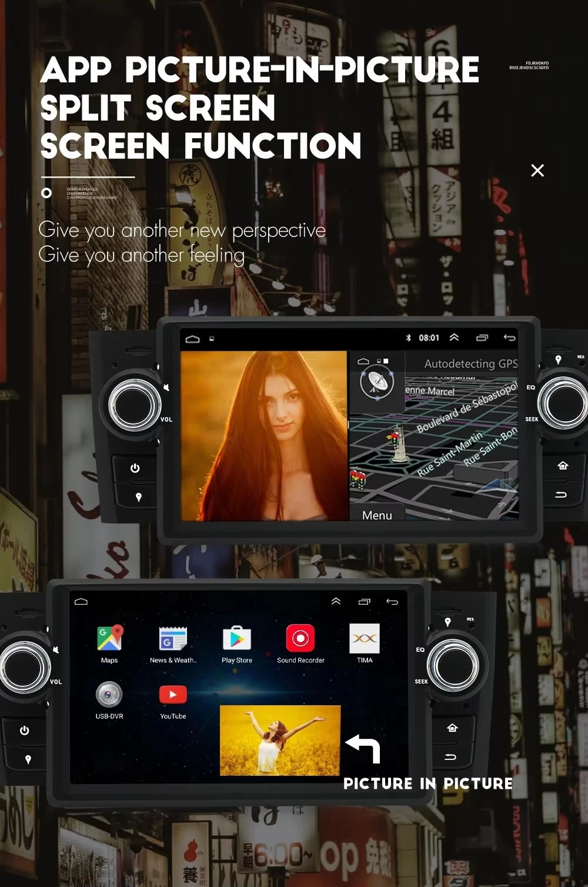Push the hardware home button on the bottom stereo
The width and height of the screenshot is (588, 887).
pyautogui.click(x=452, y=728)
